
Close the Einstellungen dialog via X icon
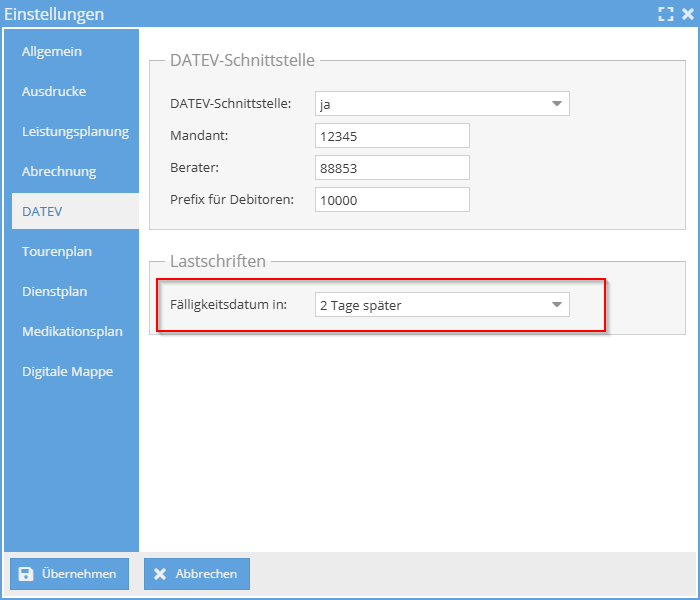[687, 14]
